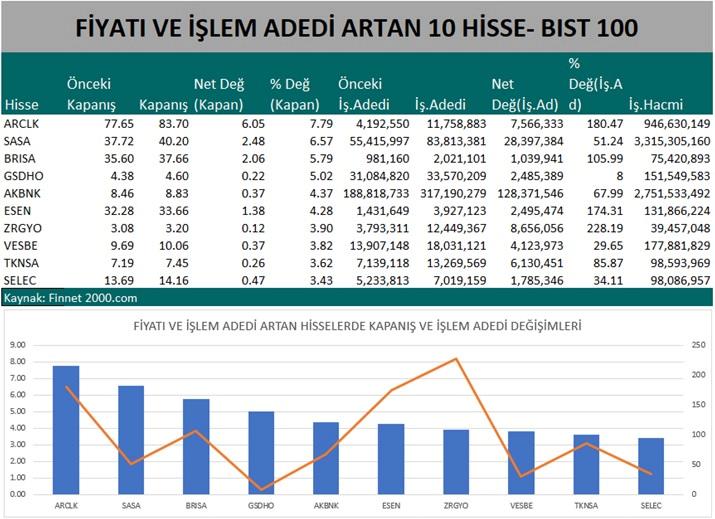Select SELEC trading volume 98,086,957
The height and width of the screenshot is (519, 715).
point(680,280)
